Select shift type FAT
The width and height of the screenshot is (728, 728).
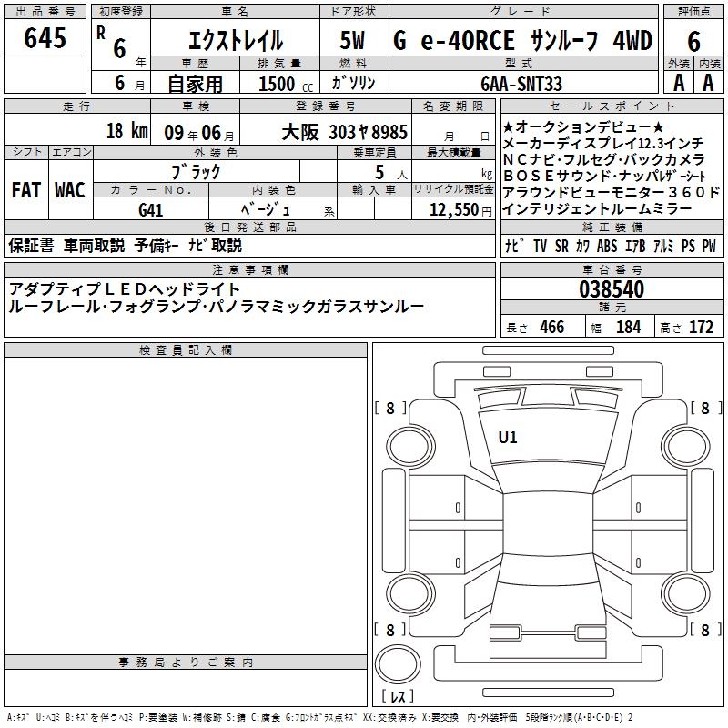[26, 190]
